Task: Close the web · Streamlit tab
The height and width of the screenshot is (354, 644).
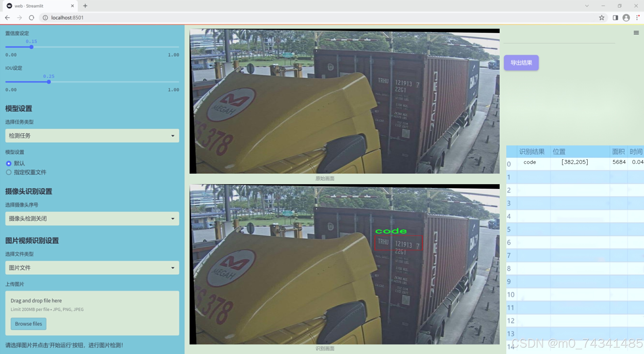Action: coord(72,6)
